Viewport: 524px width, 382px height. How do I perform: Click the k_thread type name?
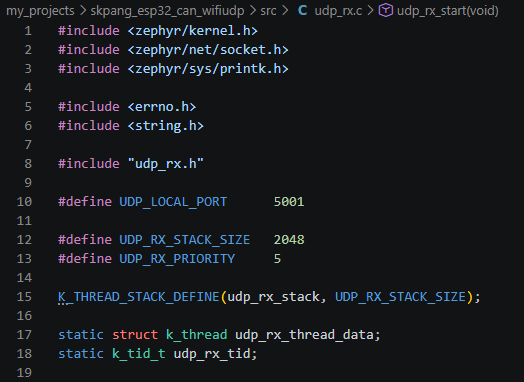tap(196, 335)
